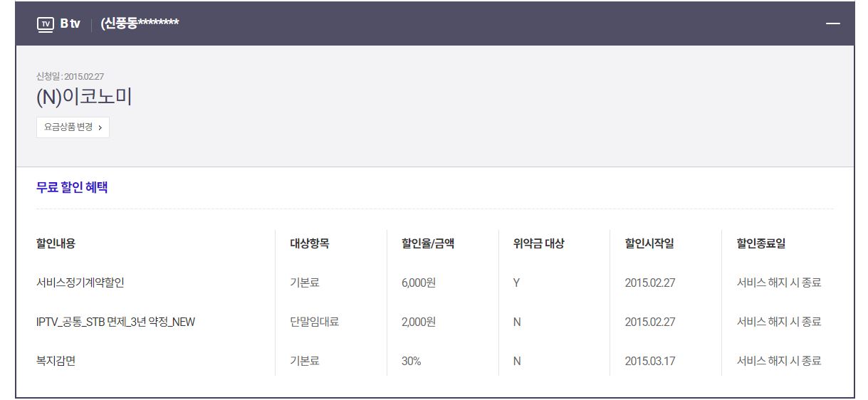Select the 서비스정기계약할인 discount row
This screenshot has height=400, width=868.
80,283
